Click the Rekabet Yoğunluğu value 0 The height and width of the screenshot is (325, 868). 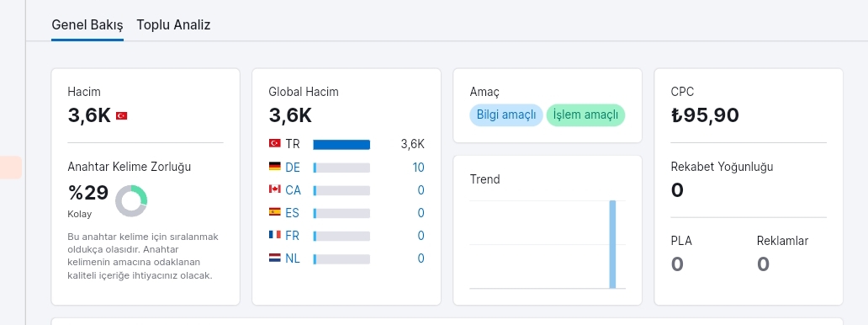[677, 190]
